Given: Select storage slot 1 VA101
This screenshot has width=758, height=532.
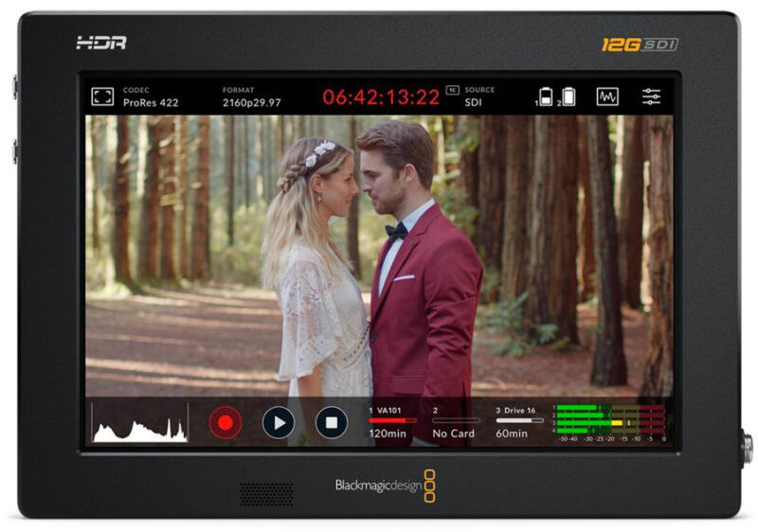Looking at the screenshot, I should click(x=391, y=422).
